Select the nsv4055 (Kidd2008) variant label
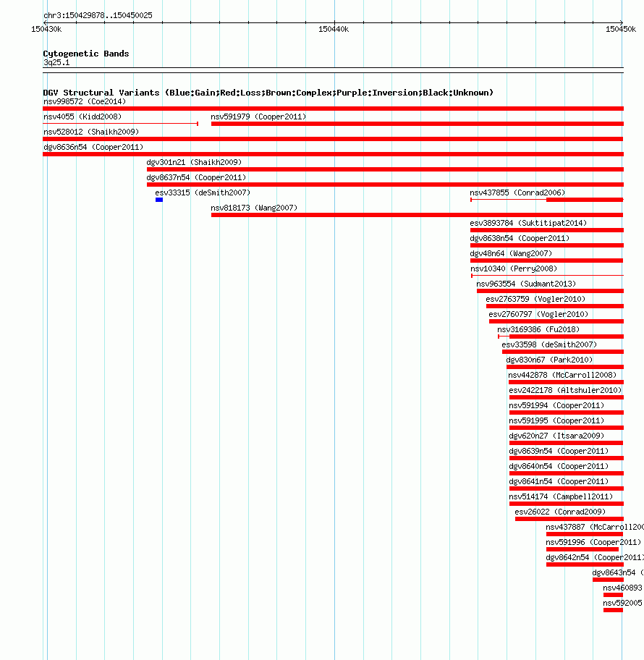 (x=82, y=117)
